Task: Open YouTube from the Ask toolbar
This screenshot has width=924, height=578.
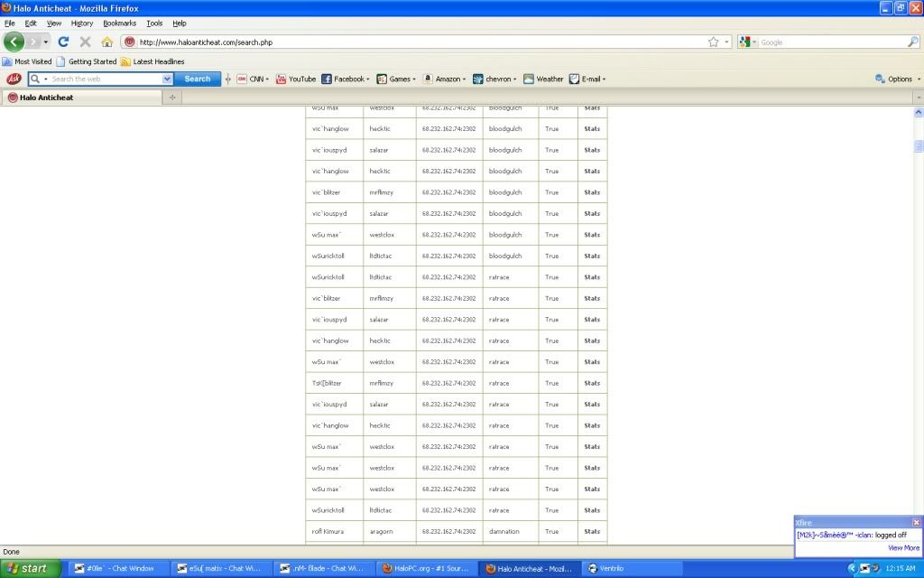Action: [x=296, y=79]
